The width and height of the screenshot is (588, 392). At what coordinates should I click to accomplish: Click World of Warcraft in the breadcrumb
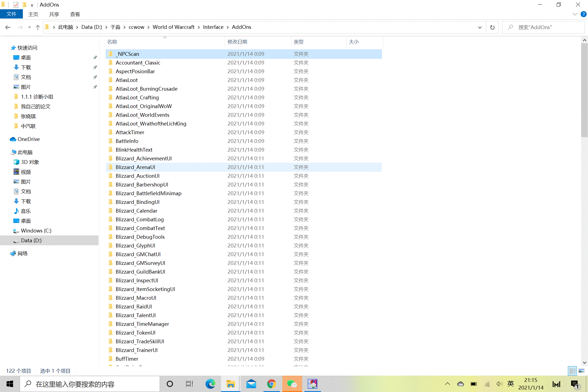tap(173, 27)
